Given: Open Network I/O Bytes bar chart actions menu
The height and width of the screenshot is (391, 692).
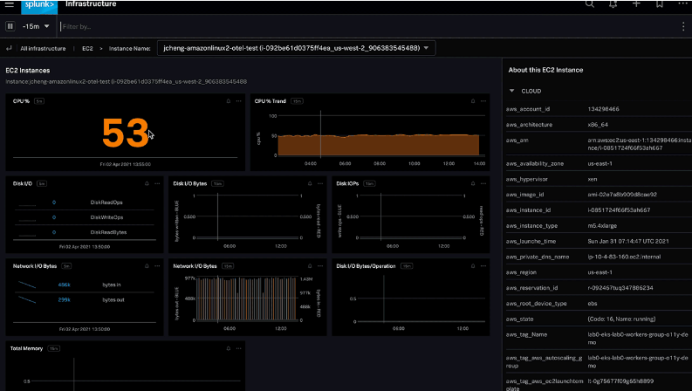Looking at the screenshot, I should tap(320, 266).
